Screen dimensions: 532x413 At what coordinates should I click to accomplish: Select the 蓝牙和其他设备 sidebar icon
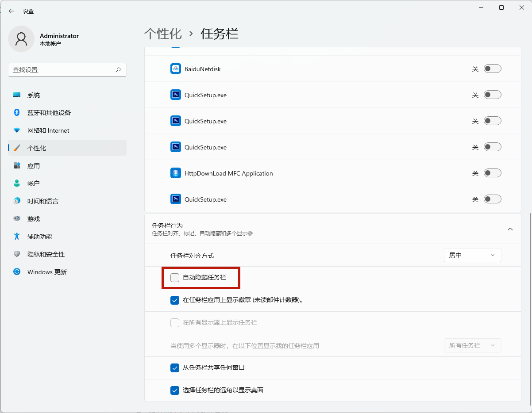coord(16,113)
